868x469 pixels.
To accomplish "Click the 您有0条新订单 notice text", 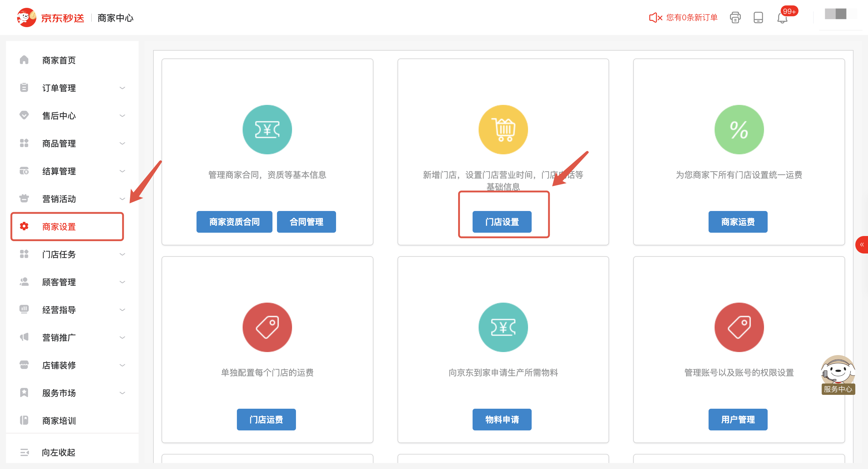I will 692,17.
